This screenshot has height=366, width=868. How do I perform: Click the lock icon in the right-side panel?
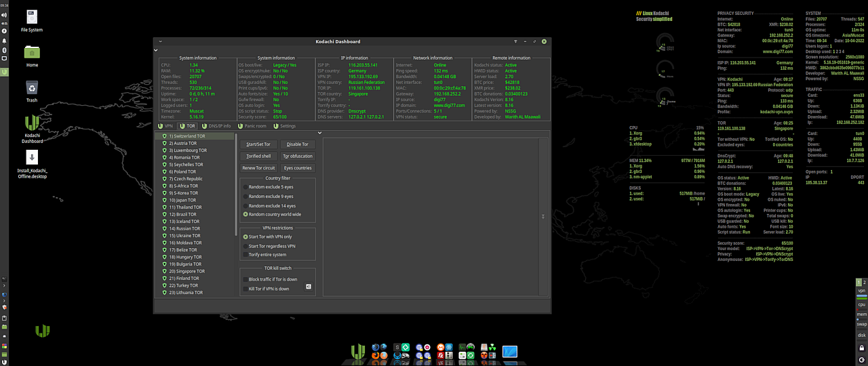[x=861, y=348]
